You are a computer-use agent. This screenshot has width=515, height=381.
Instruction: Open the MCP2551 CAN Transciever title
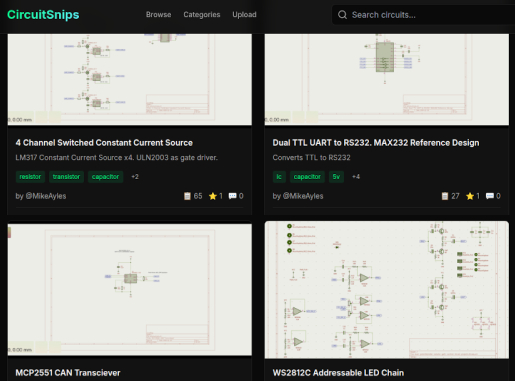point(68,373)
